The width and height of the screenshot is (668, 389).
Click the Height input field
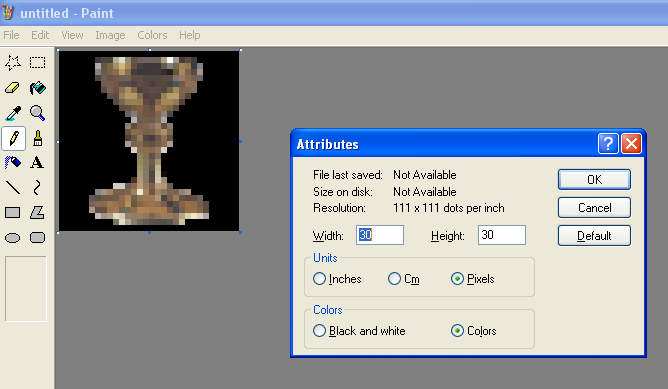(x=502, y=235)
